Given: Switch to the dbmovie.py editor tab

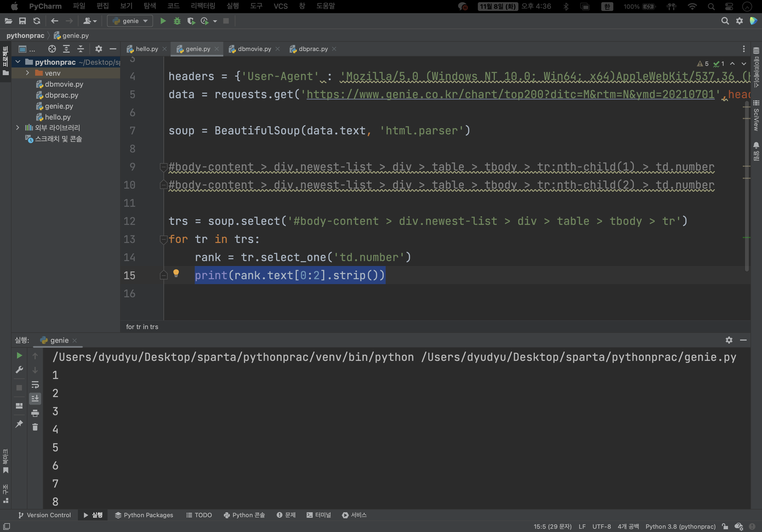Looking at the screenshot, I should coord(254,49).
